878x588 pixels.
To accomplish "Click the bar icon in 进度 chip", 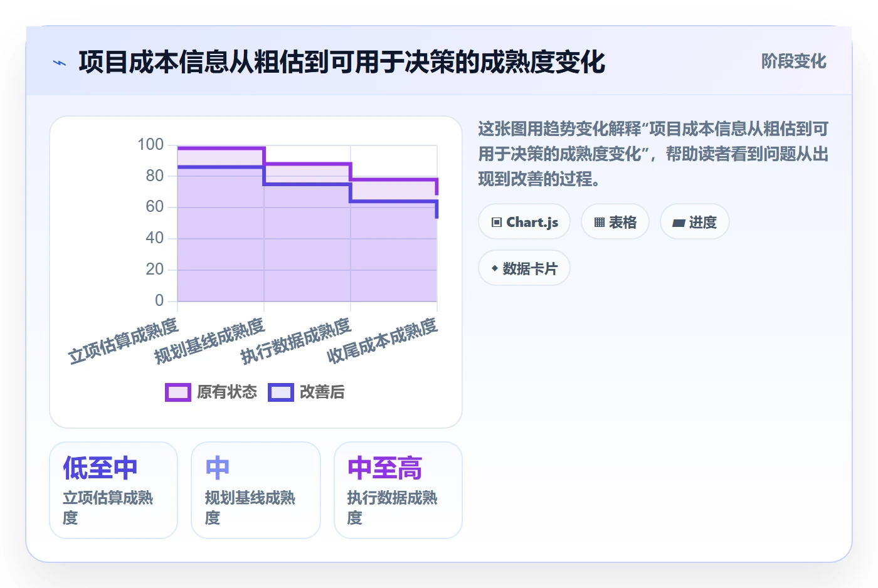I will [679, 223].
